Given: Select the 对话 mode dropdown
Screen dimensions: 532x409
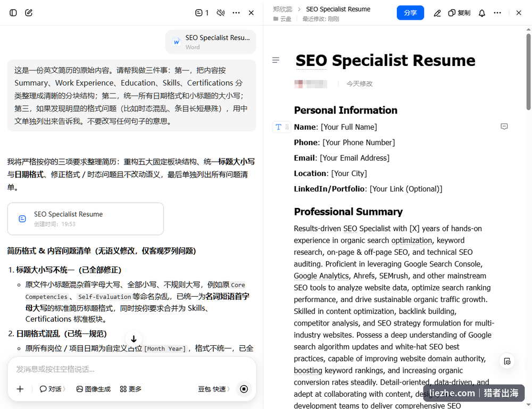Looking at the screenshot, I should (53, 389).
